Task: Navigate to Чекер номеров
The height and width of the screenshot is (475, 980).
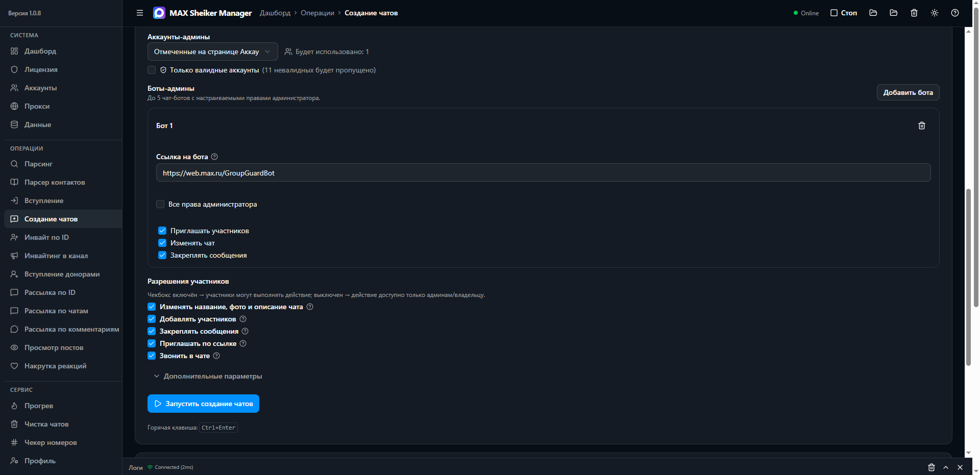Action: [x=63, y=442]
